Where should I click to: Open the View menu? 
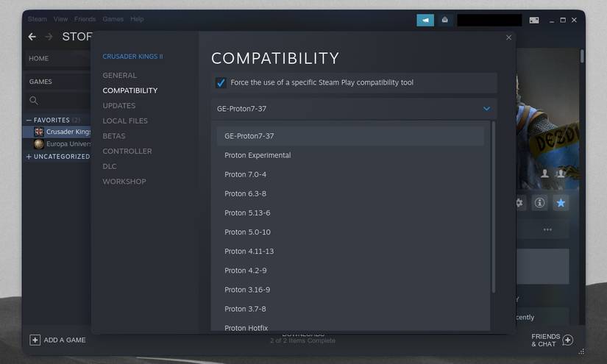click(61, 19)
